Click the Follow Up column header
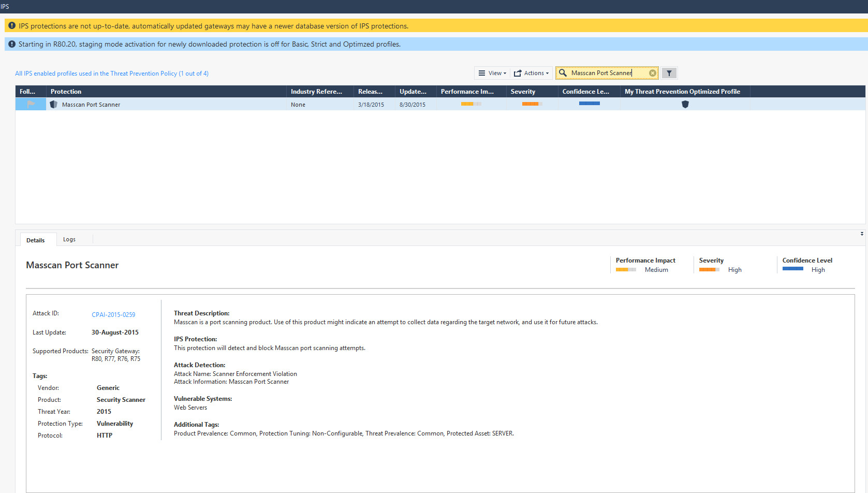 click(31, 91)
